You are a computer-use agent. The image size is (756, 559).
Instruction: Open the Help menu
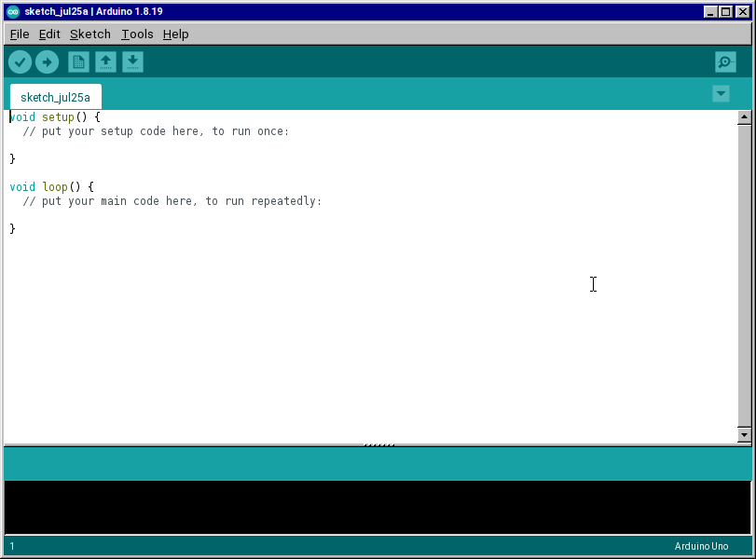(175, 34)
